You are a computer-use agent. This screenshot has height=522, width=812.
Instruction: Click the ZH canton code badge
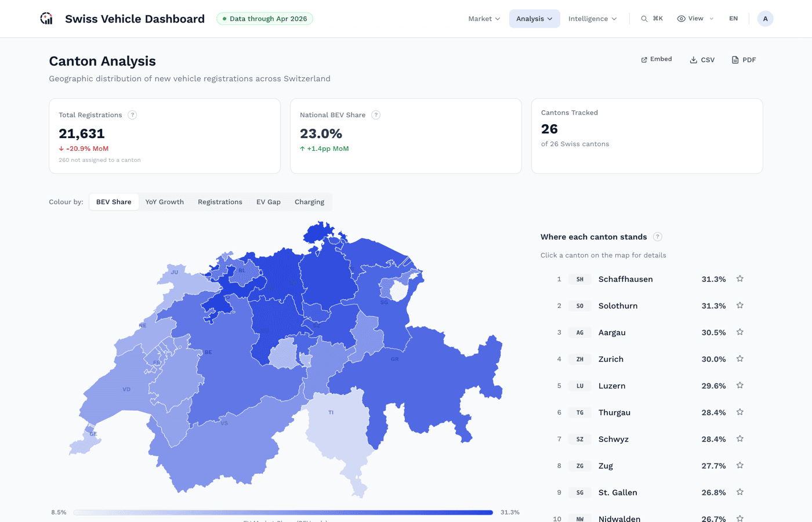click(580, 359)
